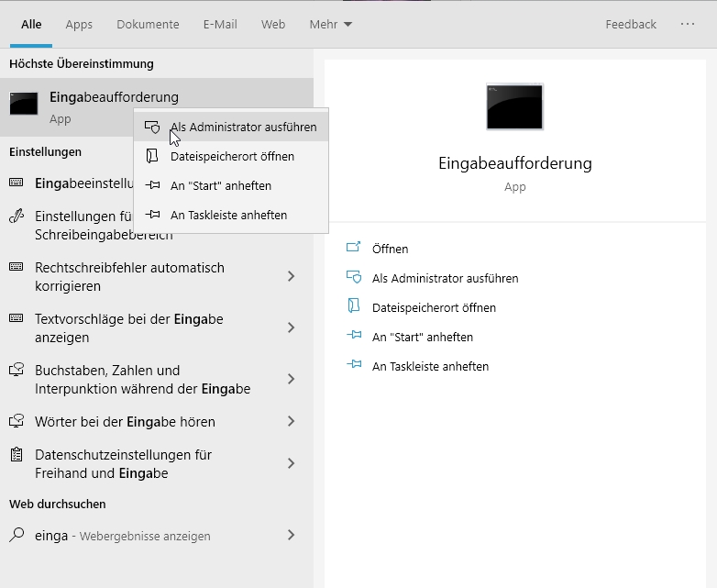Click Dateispeicherort öffnen in preview pane
Image resolution: width=717 pixels, height=588 pixels.
(x=434, y=307)
